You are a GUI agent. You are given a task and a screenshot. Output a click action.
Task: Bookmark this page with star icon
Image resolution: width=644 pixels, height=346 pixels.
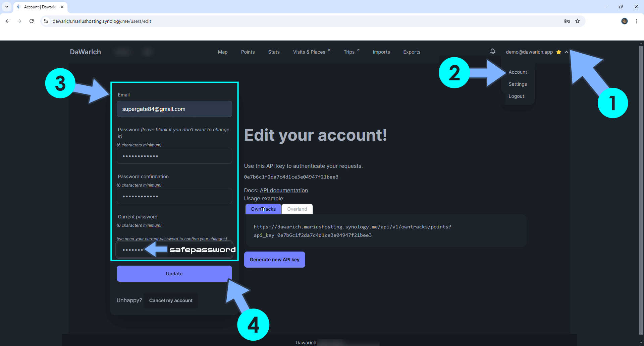tap(578, 21)
